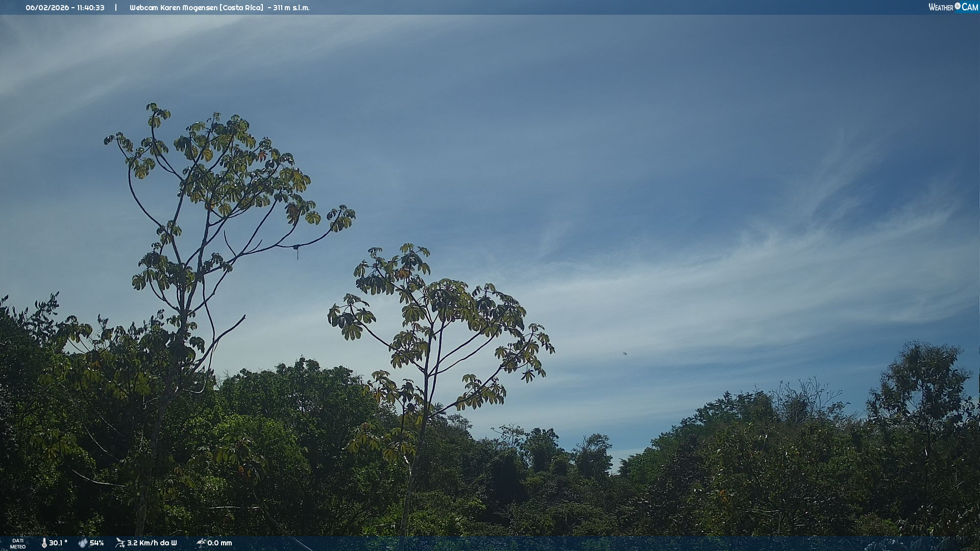Click the 06/02/2026 date stamp

pos(48,8)
